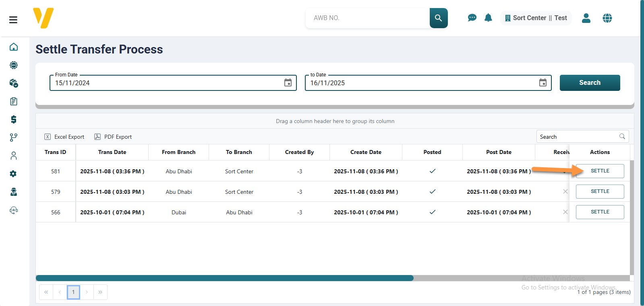Open the AI assistant headset icon
Viewport: 644px width, 306px height.
[x=14, y=210]
